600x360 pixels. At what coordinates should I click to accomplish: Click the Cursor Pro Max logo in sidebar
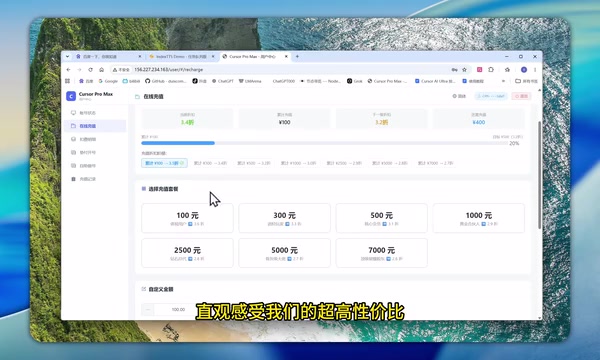71,96
